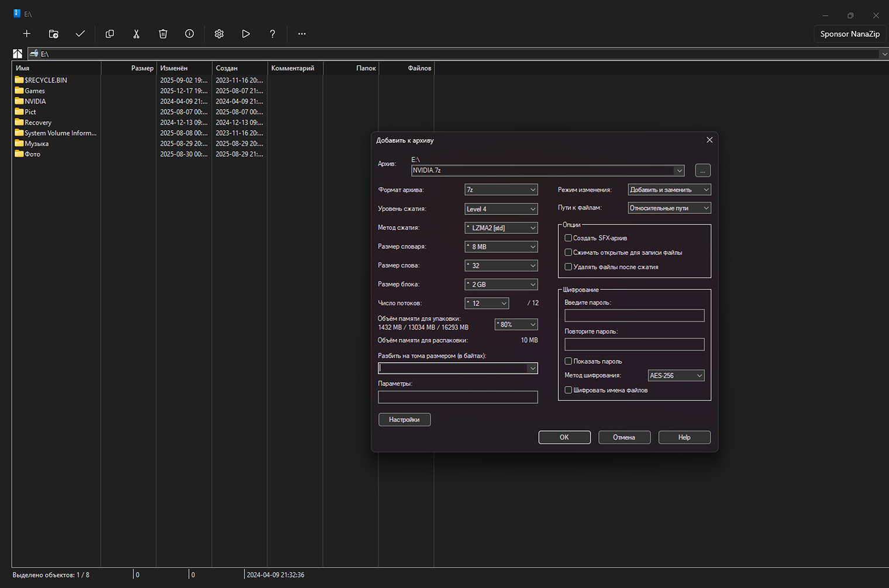The height and width of the screenshot is (588, 889).
Task: Toggle the Показать пароль checkbox
Action: click(x=568, y=361)
